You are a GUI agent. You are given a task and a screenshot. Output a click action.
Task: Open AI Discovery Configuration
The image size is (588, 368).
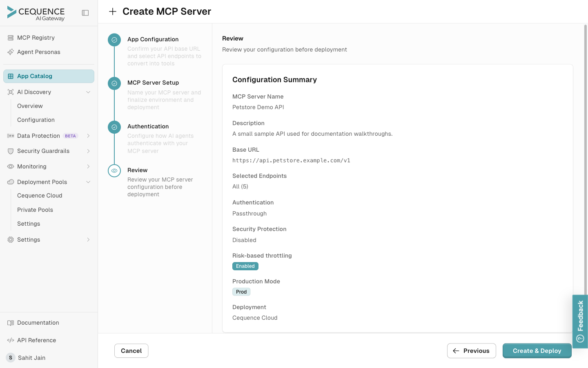click(36, 120)
